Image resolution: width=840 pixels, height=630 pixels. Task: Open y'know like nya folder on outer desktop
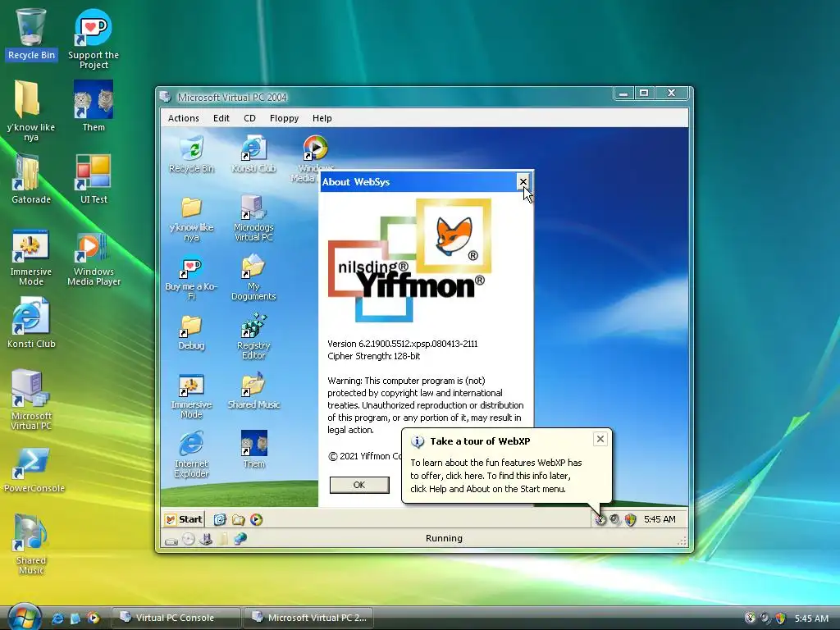[31, 111]
